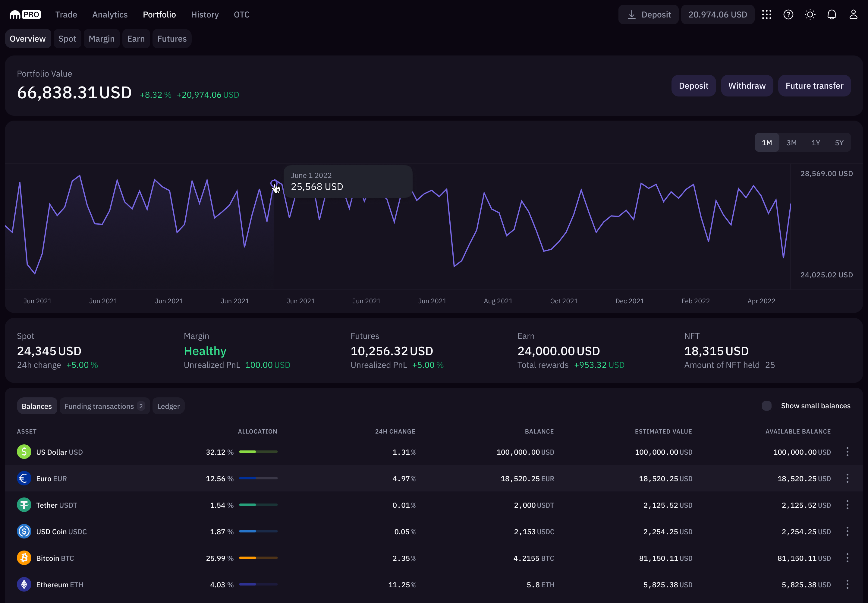This screenshot has width=868, height=603.
Task: Open more options for US Dollar row
Action: coord(847,452)
